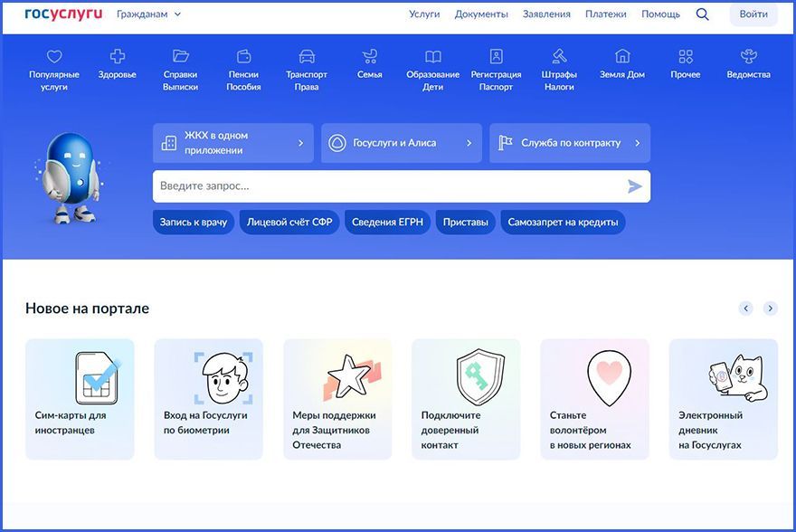Go to the Платежи menu item
The width and height of the screenshot is (796, 532).
click(x=606, y=14)
